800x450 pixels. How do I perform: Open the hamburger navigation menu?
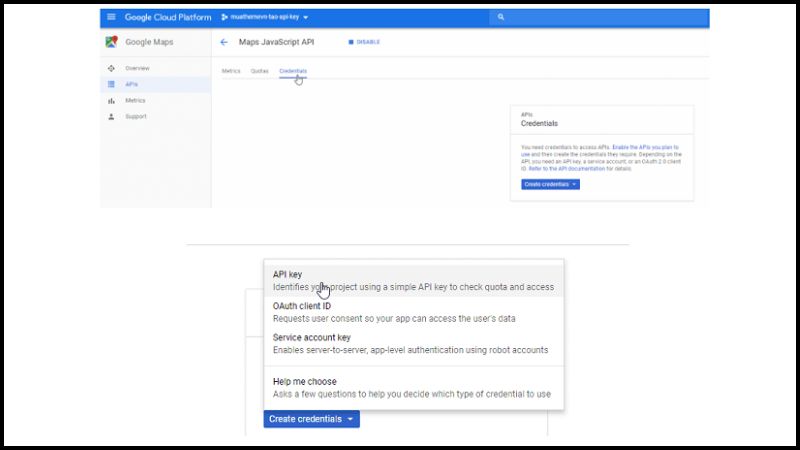(x=111, y=17)
